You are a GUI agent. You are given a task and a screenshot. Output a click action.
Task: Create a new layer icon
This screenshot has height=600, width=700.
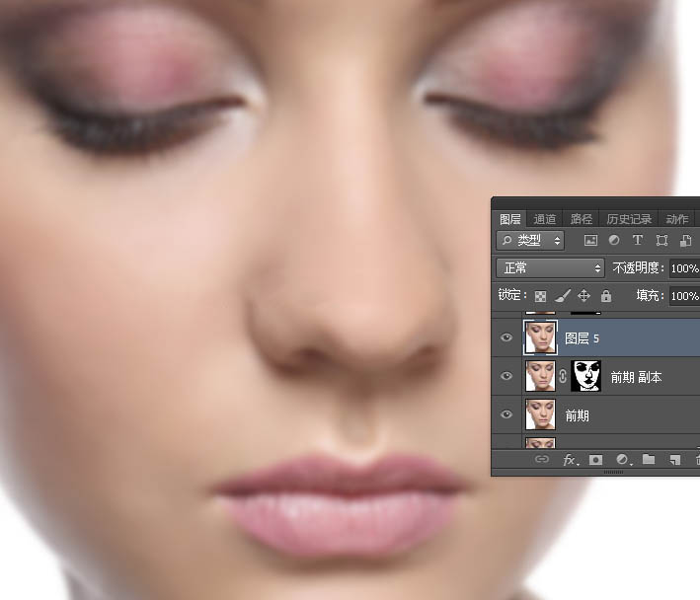pyautogui.click(x=674, y=460)
